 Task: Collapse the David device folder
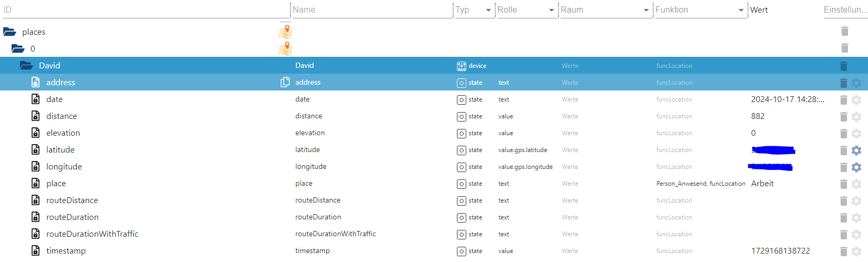tap(26, 66)
